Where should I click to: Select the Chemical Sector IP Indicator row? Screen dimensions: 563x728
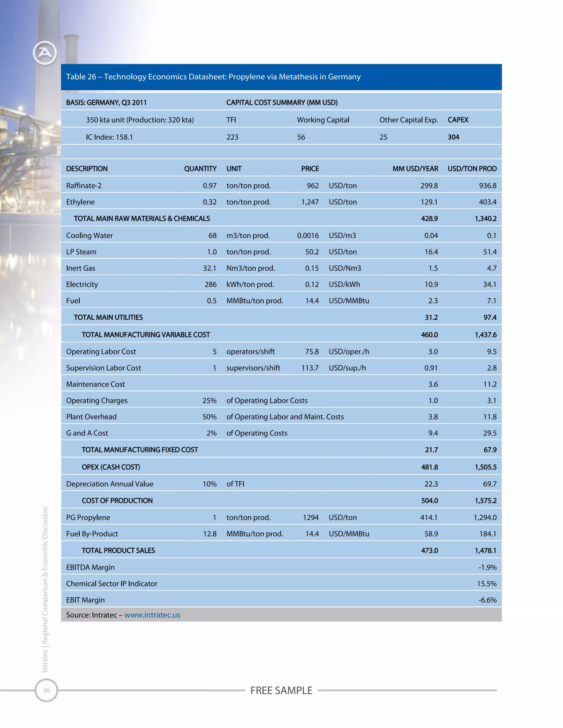point(112,584)
